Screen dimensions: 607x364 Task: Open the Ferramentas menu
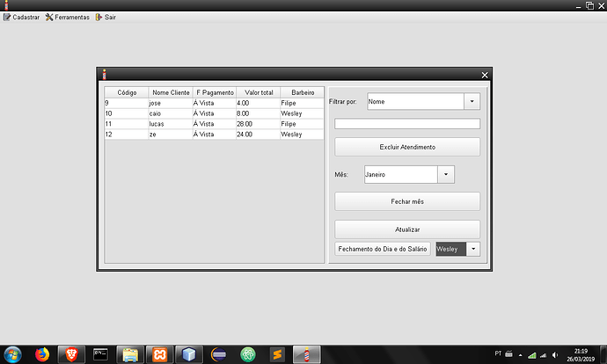pos(68,17)
